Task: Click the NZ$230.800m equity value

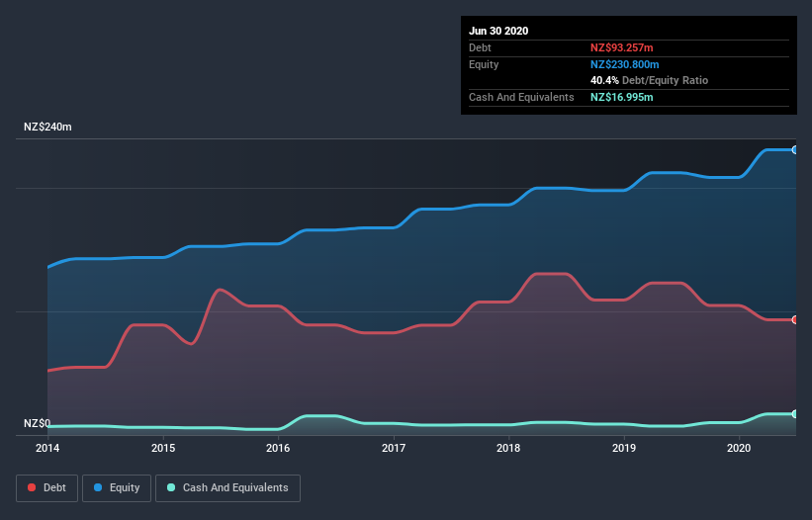Action: [625, 64]
